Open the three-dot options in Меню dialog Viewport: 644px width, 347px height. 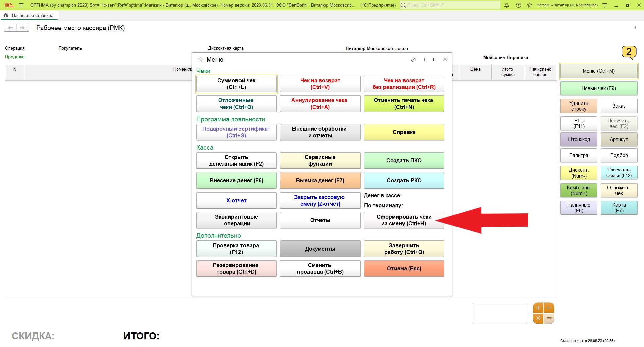click(424, 59)
